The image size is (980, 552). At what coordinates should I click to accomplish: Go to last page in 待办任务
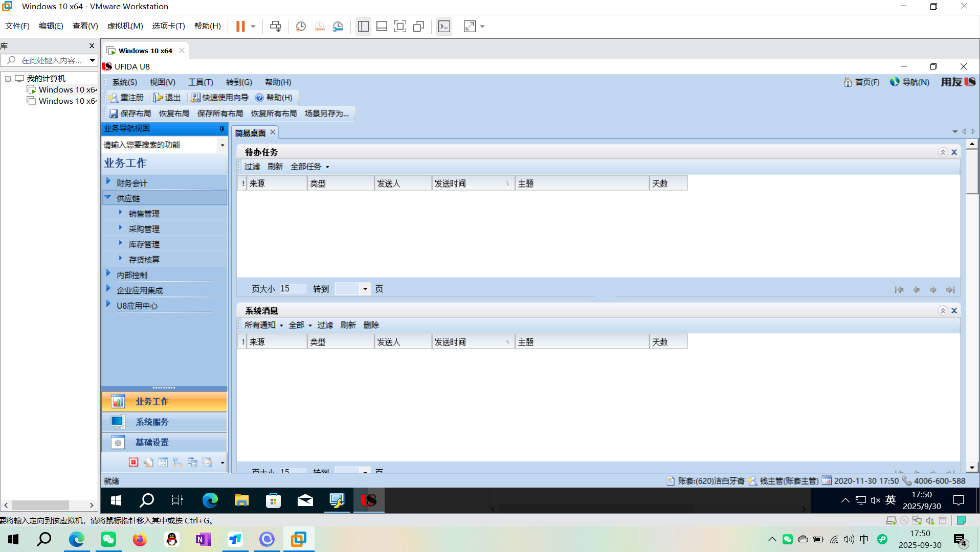pyautogui.click(x=950, y=290)
